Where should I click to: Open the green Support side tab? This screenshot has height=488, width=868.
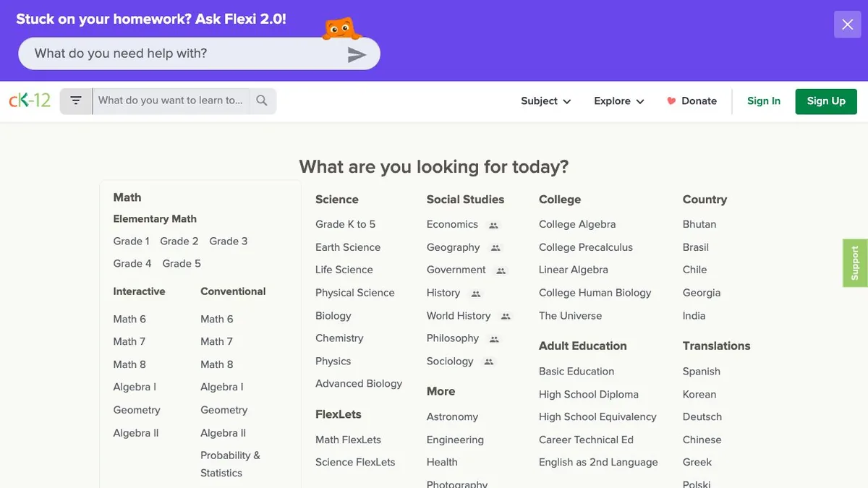click(855, 263)
